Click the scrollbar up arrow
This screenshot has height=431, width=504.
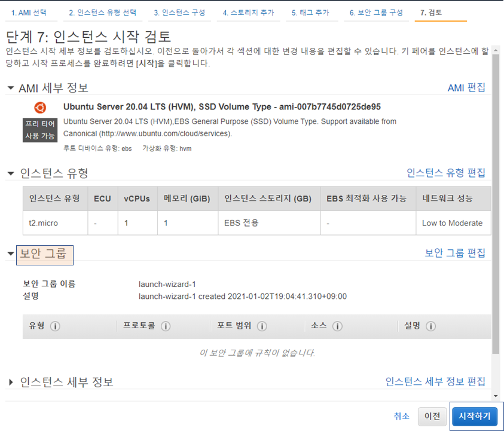(x=496, y=50)
